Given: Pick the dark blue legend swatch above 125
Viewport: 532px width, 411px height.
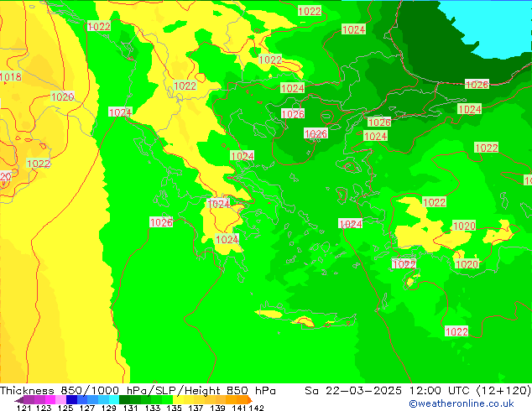Looking at the screenshot, I should coord(71,400).
